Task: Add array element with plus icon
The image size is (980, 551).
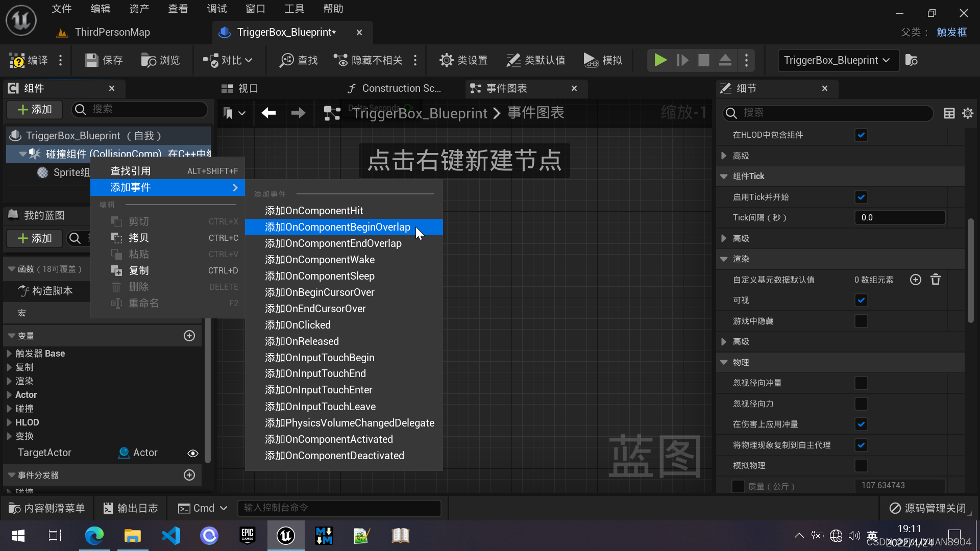Action: tap(915, 280)
